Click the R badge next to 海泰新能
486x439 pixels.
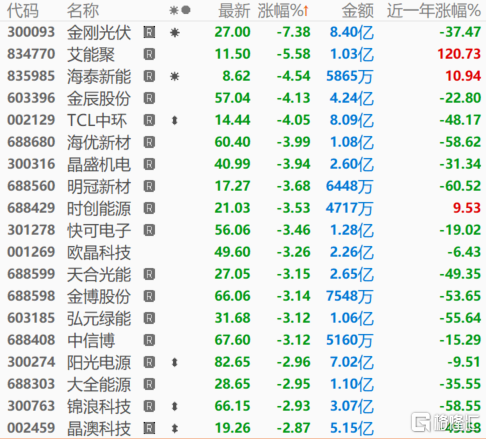pyautogui.click(x=149, y=76)
